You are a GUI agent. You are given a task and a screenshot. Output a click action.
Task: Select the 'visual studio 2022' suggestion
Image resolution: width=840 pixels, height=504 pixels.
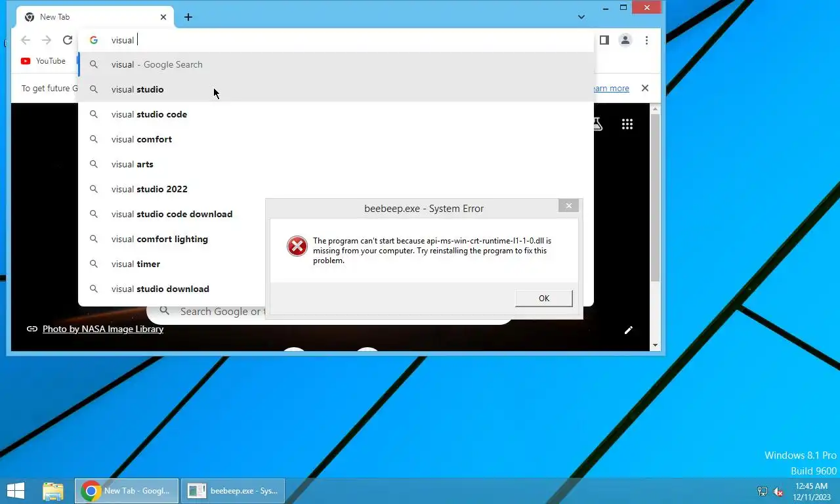coord(336,189)
